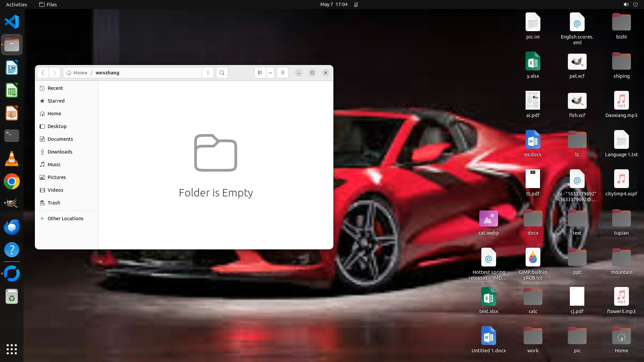Viewport: 644px width, 362px height.
Task: Open Trash in the sidebar
Action: click(x=54, y=203)
